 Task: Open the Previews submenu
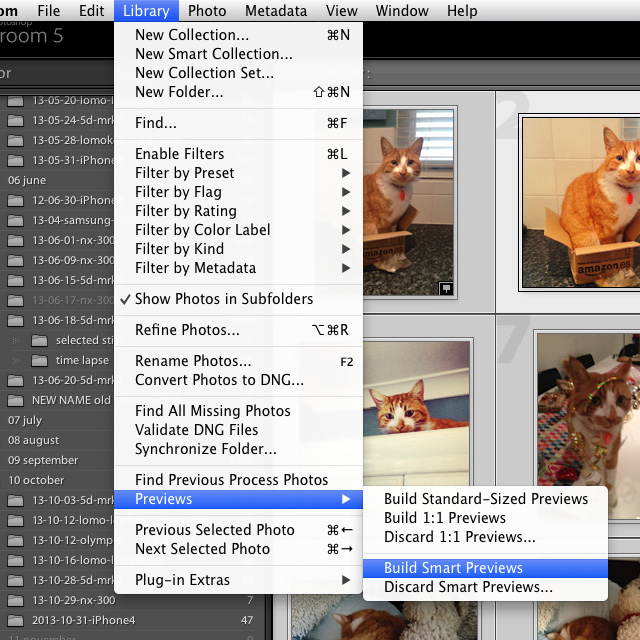click(238, 499)
